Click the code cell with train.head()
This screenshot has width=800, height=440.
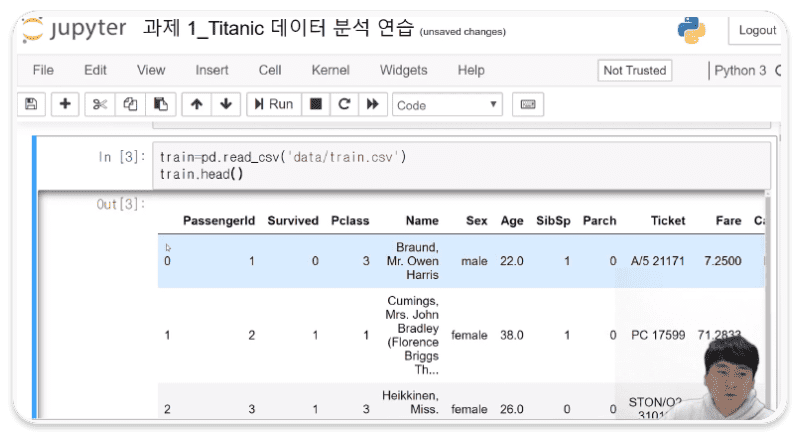(461, 165)
